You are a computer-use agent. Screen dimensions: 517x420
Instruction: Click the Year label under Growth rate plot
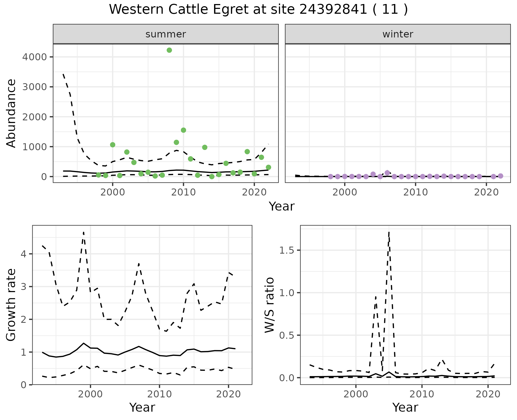click(142, 407)
